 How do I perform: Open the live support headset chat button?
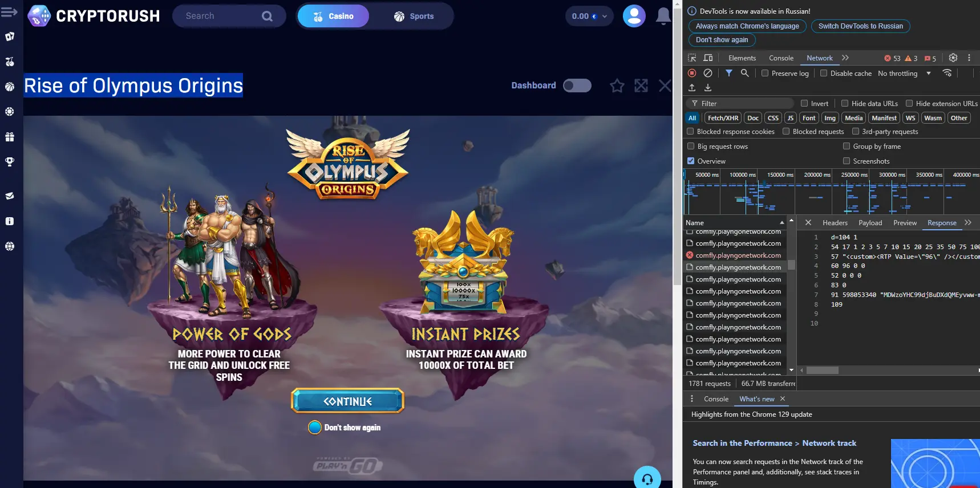pyautogui.click(x=647, y=479)
